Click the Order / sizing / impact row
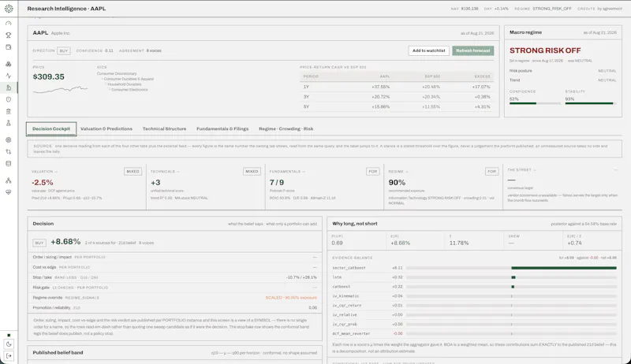Screen dimensions: 631x364 [x=174, y=257]
